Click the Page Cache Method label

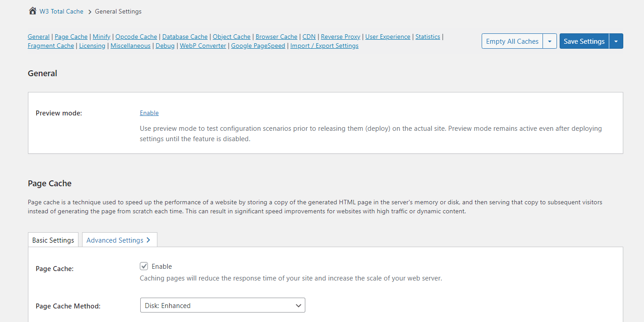(x=68, y=306)
